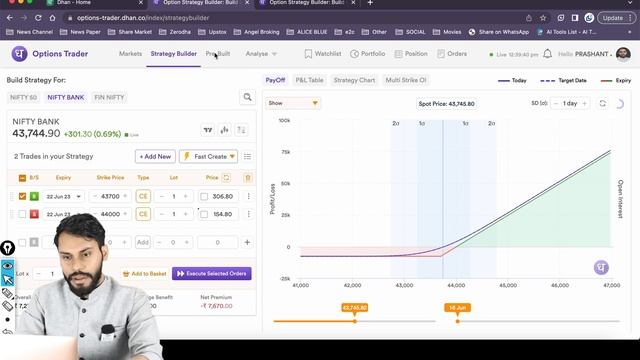
Task: Click plus icon to add the blank row
Action: 247,242
